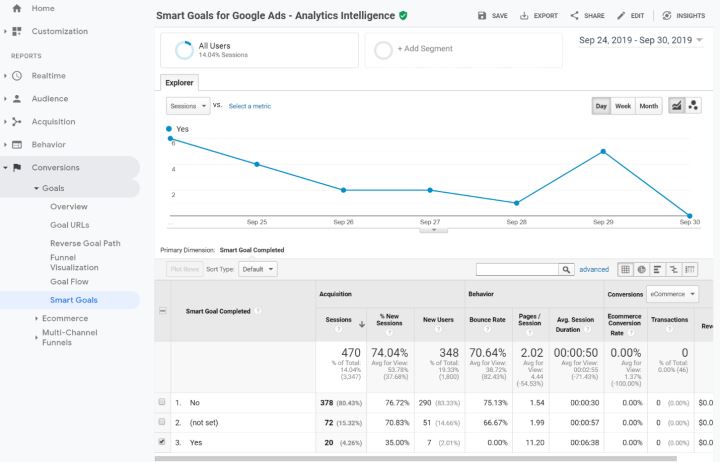This screenshot has height=462, width=720.
Task: Expand Multi-Channel Funnels
Action: (x=36, y=338)
